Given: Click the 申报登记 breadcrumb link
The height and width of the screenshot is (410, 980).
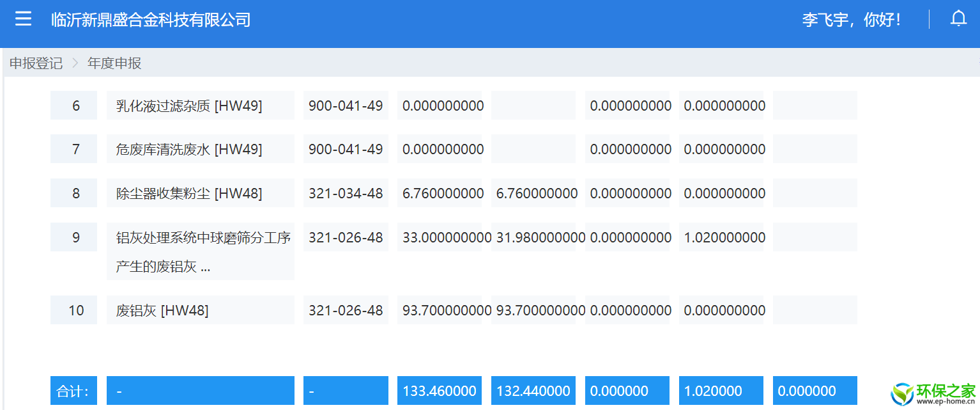Looking at the screenshot, I should (36, 63).
